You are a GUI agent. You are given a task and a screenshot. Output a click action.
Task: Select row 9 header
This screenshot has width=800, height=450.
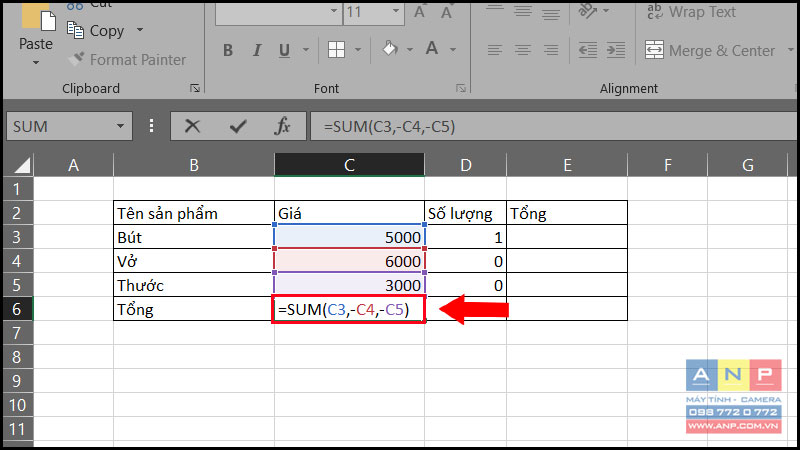coord(17,381)
